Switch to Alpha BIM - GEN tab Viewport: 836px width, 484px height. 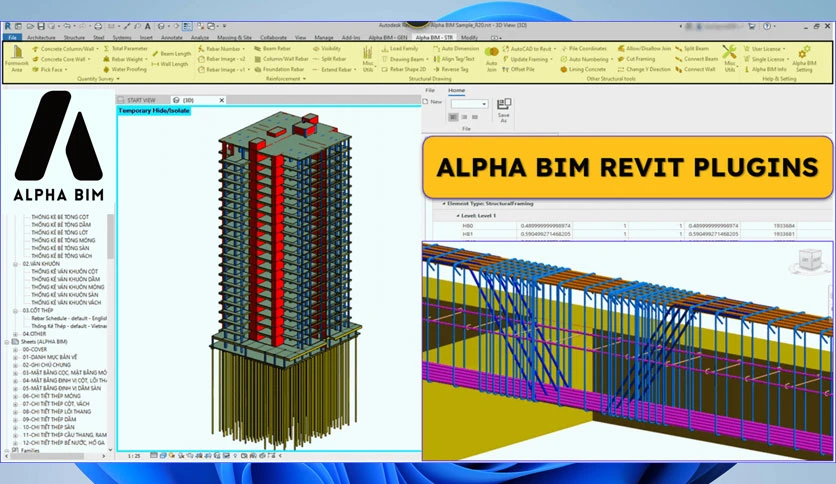tap(388, 37)
